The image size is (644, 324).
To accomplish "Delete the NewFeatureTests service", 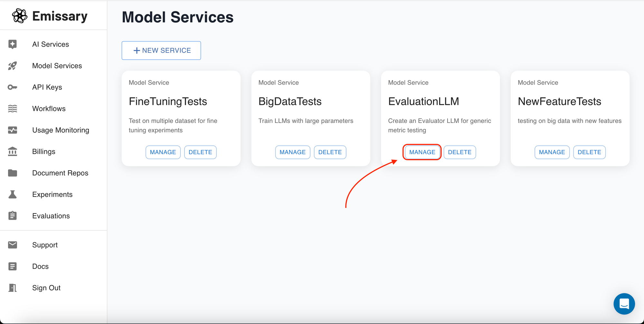I will tap(589, 152).
